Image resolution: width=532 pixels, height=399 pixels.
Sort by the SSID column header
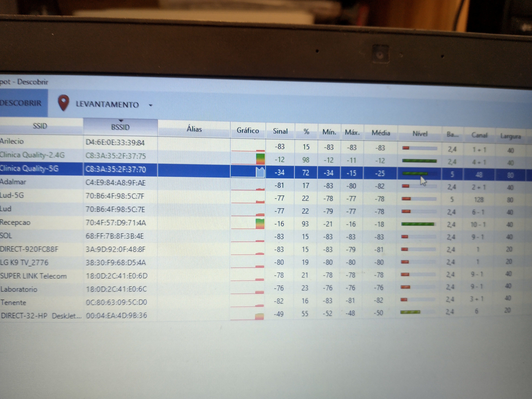[x=40, y=126]
